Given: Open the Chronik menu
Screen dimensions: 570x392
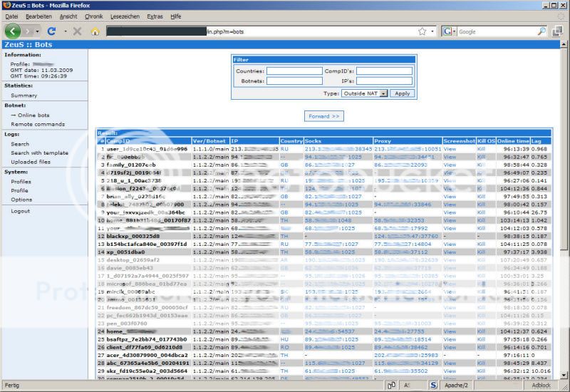Looking at the screenshot, I should tap(93, 16).
